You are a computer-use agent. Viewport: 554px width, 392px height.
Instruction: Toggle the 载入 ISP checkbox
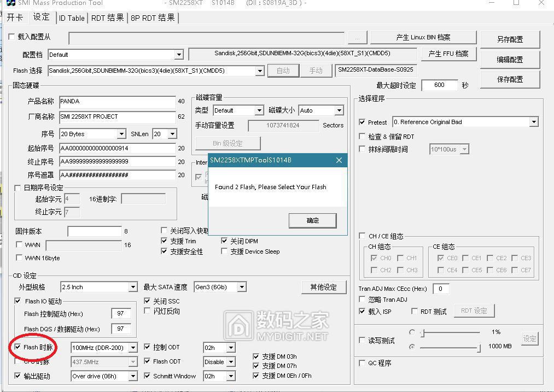pyautogui.click(x=362, y=311)
